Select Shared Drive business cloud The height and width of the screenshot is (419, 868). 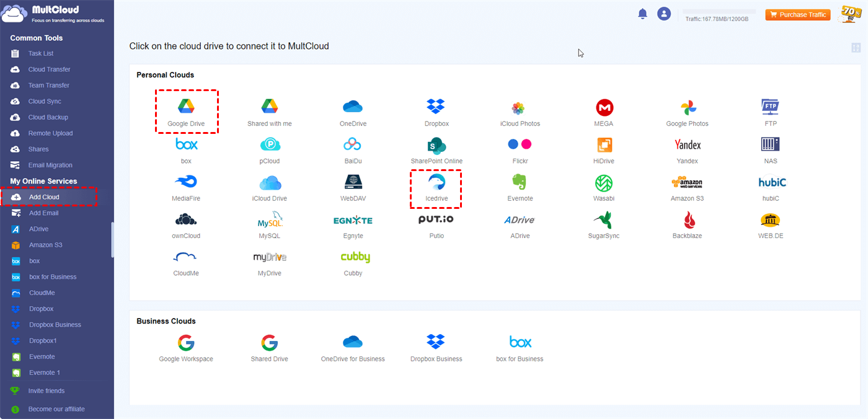pyautogui.click(x=269, y=348)
